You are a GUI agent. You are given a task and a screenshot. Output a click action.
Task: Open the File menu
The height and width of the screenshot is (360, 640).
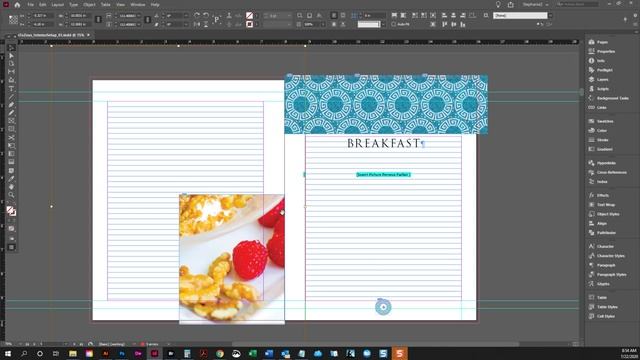point(31,4)
